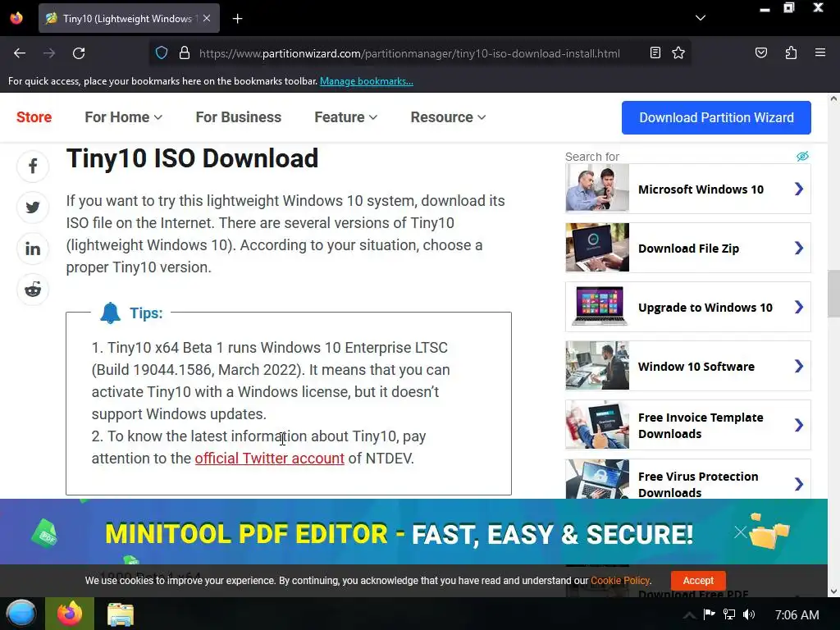Show hidden tray icons arrow
Image resolution: width=840 pixels, height=630 pixels.
689,614
